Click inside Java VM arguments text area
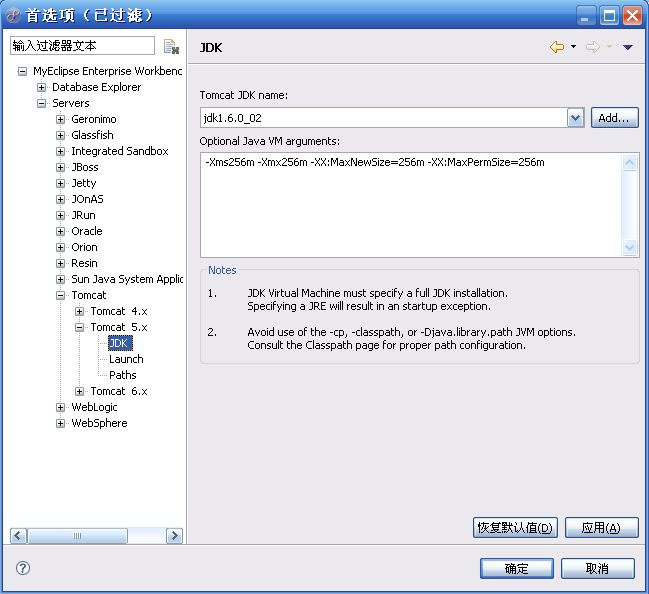This screenshot has height=594, width=649. tap(411, 205)
